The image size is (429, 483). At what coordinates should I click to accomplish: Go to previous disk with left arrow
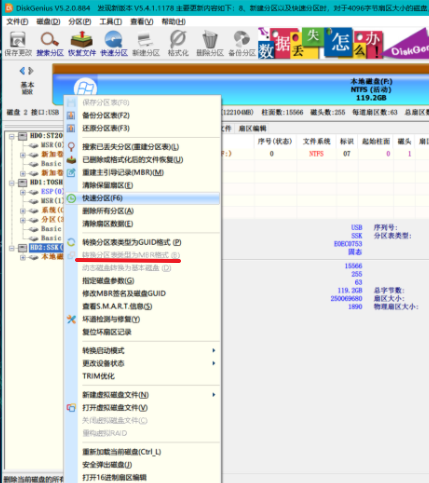pos(22,71)
